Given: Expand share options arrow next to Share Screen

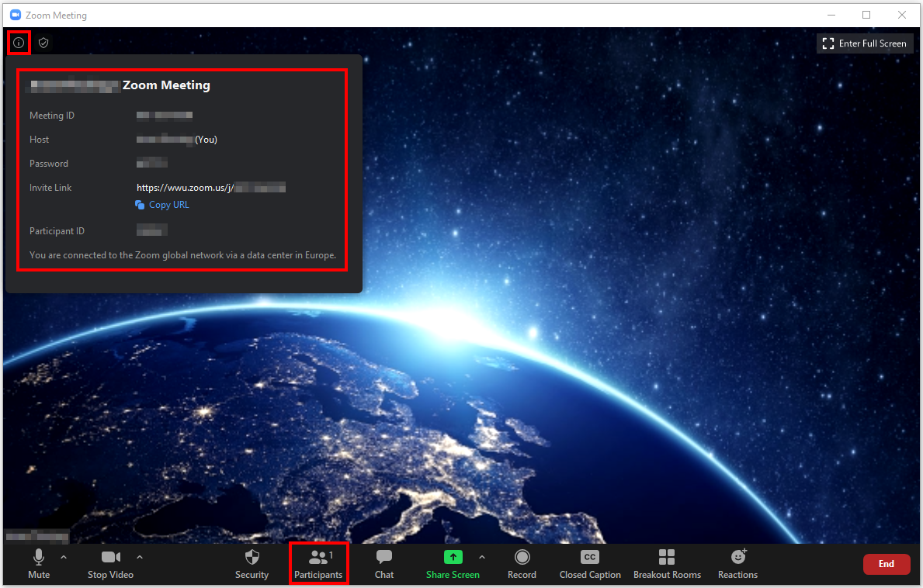Looking at the screenshot, I should 482,557.
